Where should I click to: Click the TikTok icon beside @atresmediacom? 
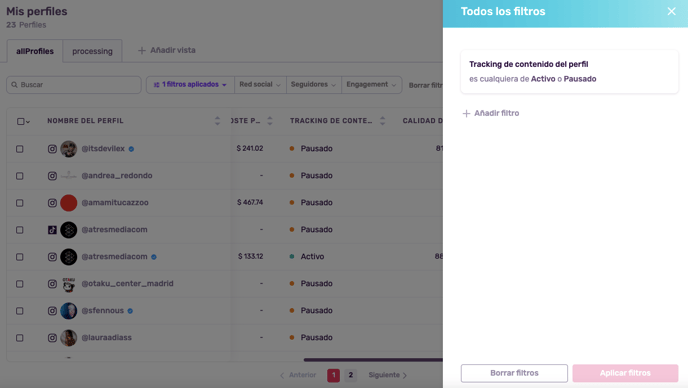(x=52, y=230)
